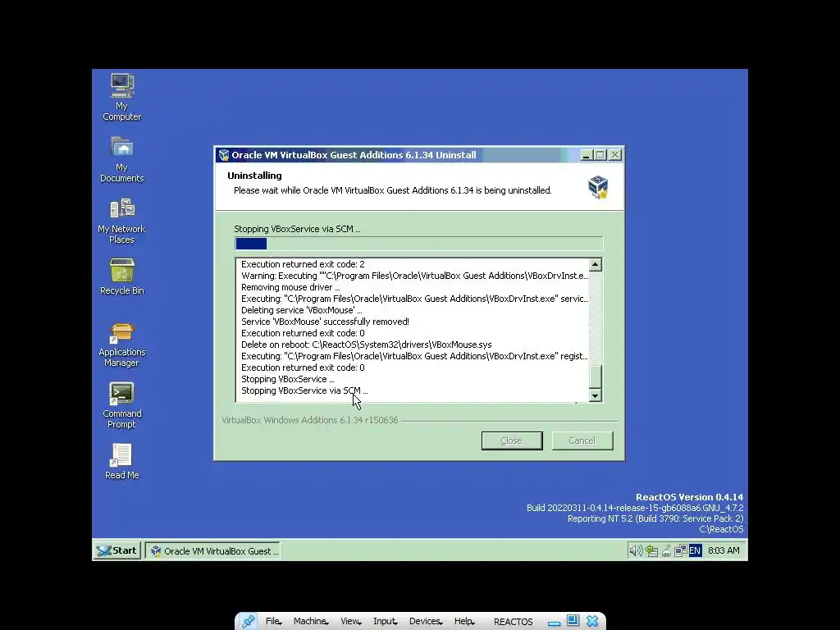Select log line "Execution returned exit code: 2"
Viewport: 840px width, 630px height.
click(x=303, y=265)
